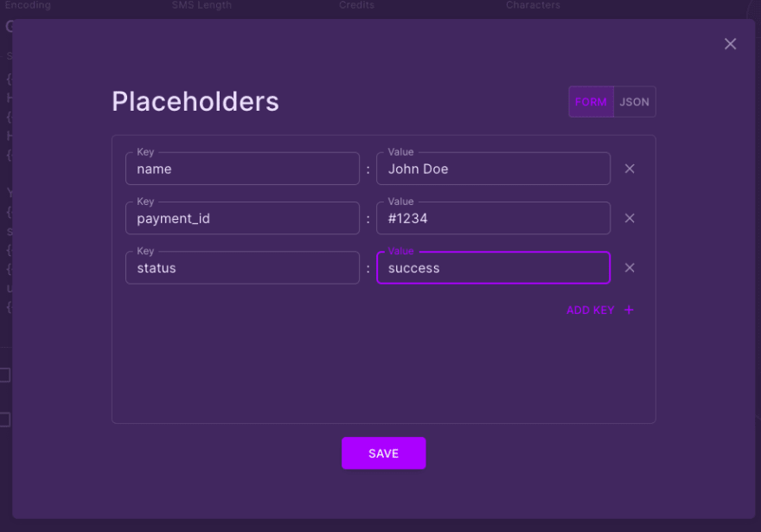Click the Characters column header
This screenshot has height=532, width=761.
click(533, 5)
